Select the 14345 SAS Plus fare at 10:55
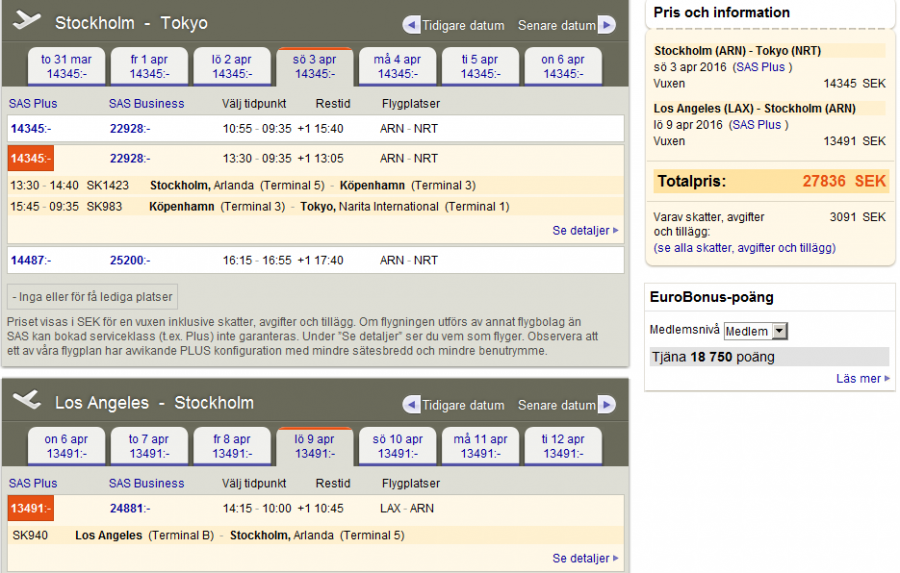Viewport: 900px width, 573px height. point(30,129)
